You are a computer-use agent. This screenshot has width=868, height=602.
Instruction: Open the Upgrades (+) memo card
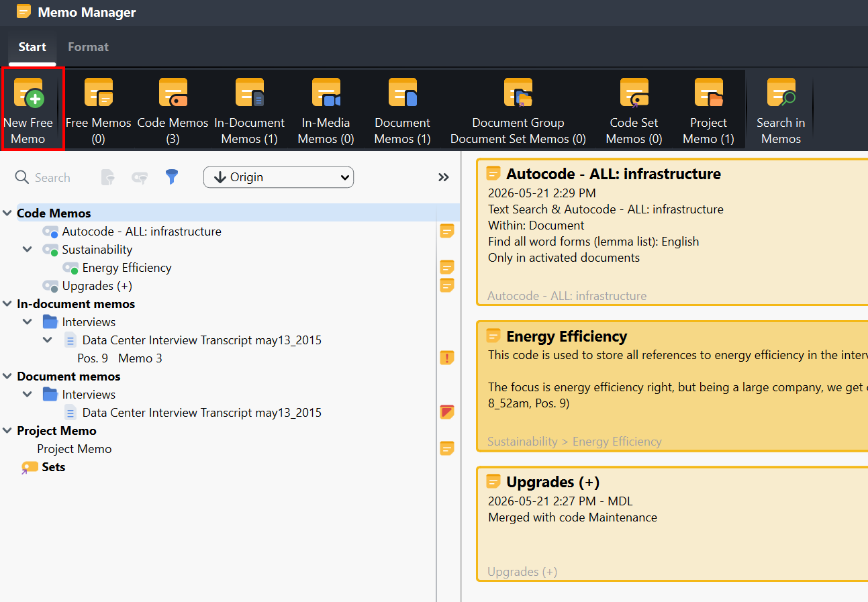pos(672,523)
